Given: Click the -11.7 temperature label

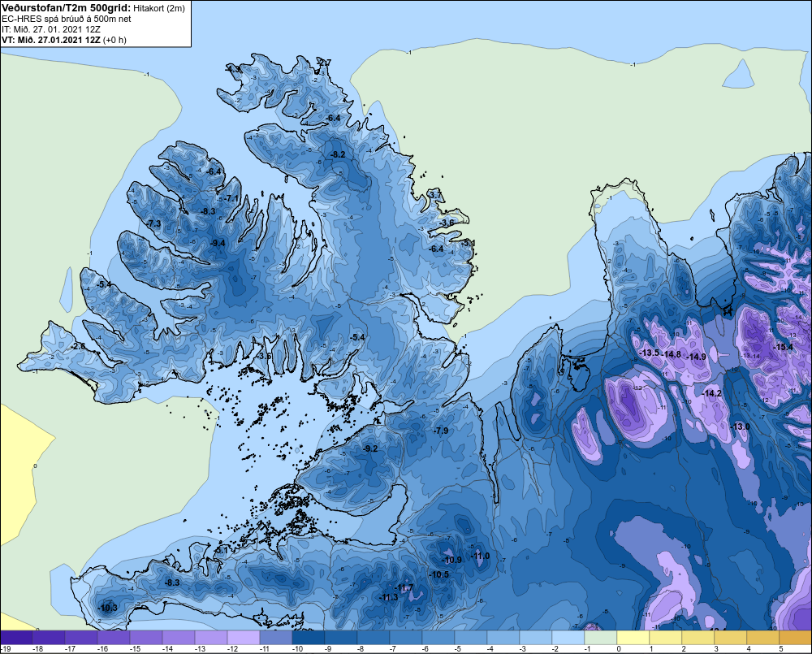Looking at the screenshot, I should (404, 587).
